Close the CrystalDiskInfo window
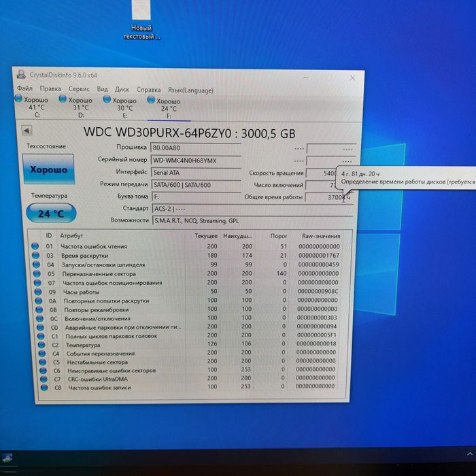476x476 pixels. point(352,78)
